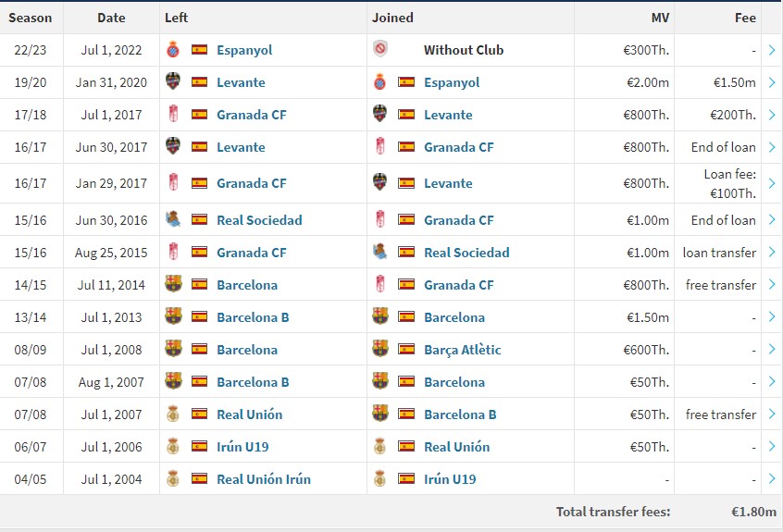
Task: Open the Real Unión Irún club link
Action: [x=264, y=479]
